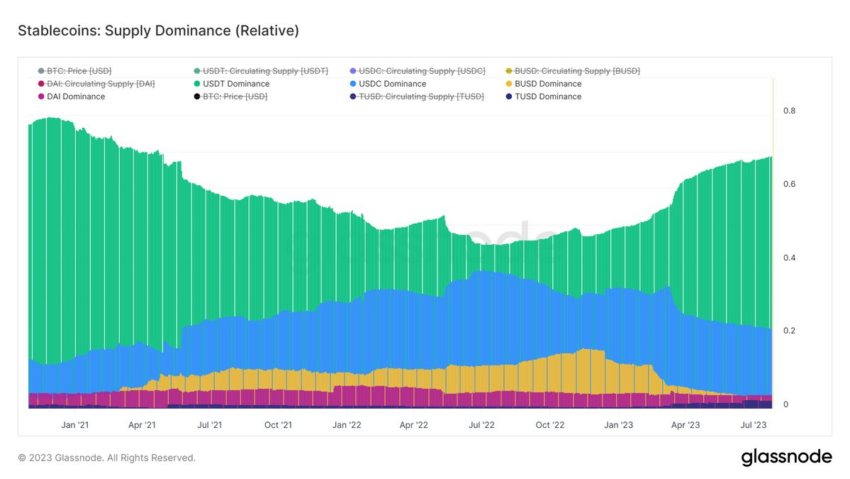Viewport: 850px width, 479px height.
Task: Click the 0.8 y-axis tick label
Action: click(789, 111)
